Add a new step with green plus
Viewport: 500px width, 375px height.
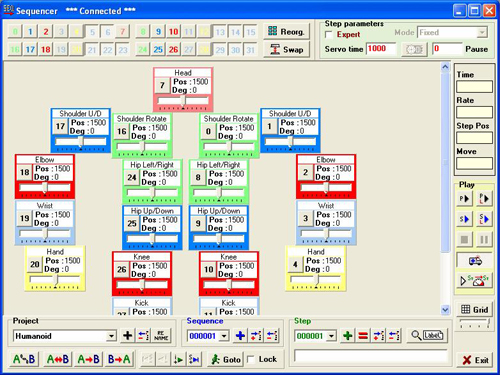tap(348, 336)
